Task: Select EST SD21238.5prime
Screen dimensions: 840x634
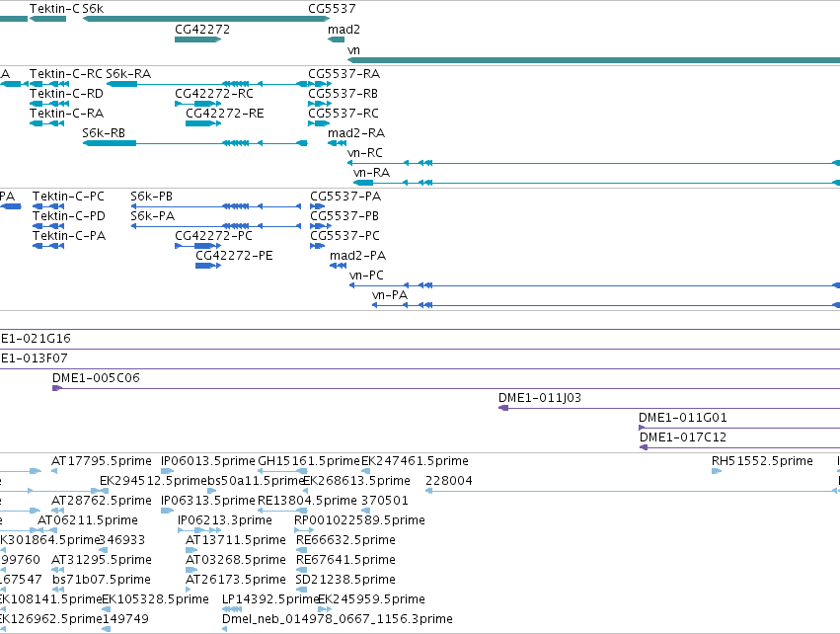Action: [301, 591]
